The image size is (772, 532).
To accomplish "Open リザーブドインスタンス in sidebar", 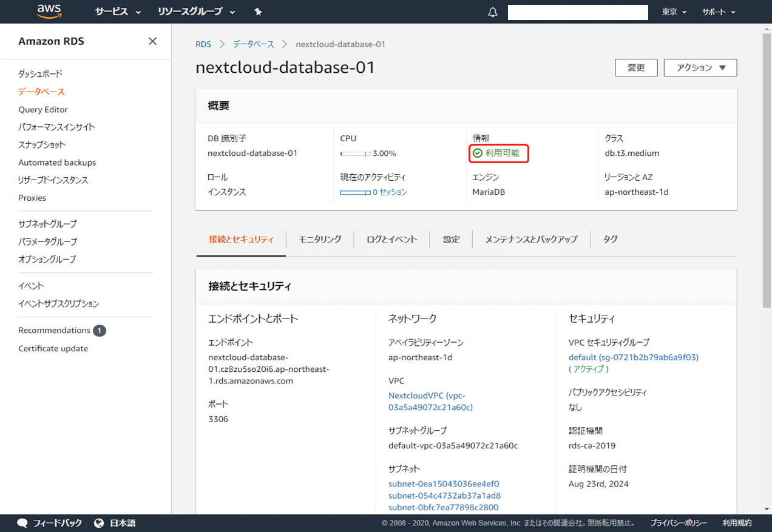I will click(x=53, y=180).
